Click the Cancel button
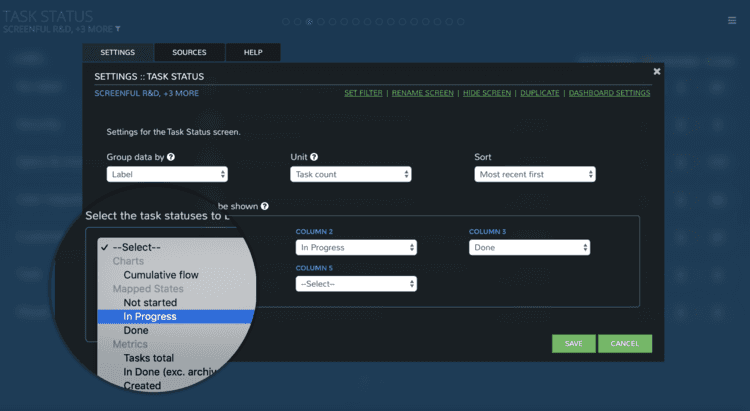Image resolution: width=750 pixels, height=411 pixels. pyautogui.click(x=625, y=344)
